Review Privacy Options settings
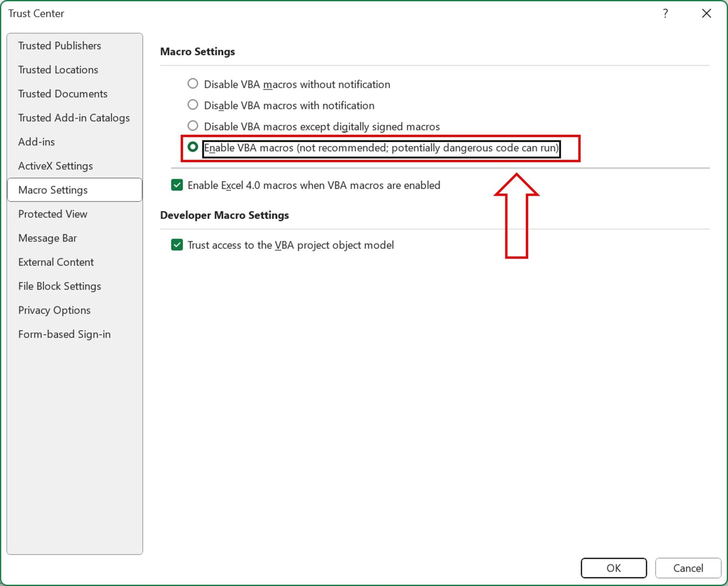Image resolution: width=728 pixels, height=586 pixels. 54,310
